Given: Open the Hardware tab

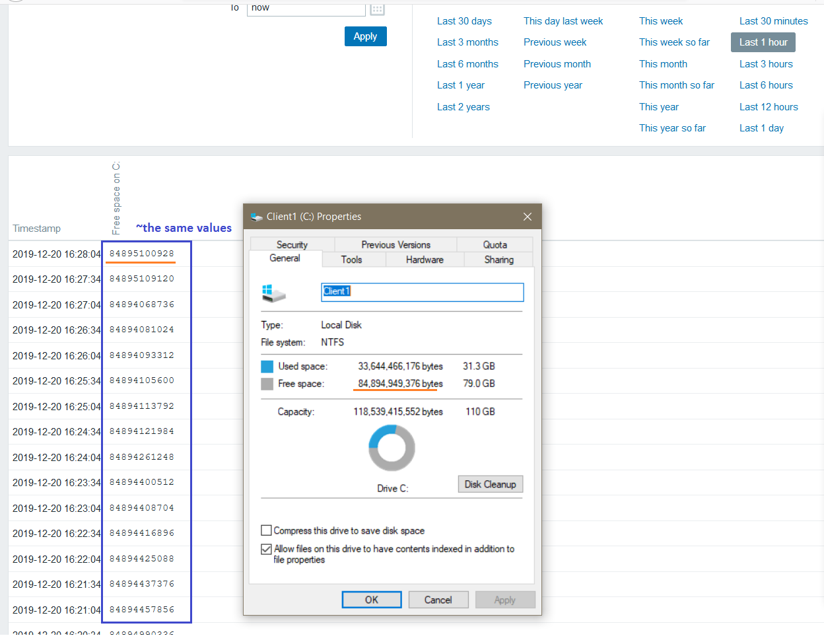Looking at the screenshot, I should (425, 260).
